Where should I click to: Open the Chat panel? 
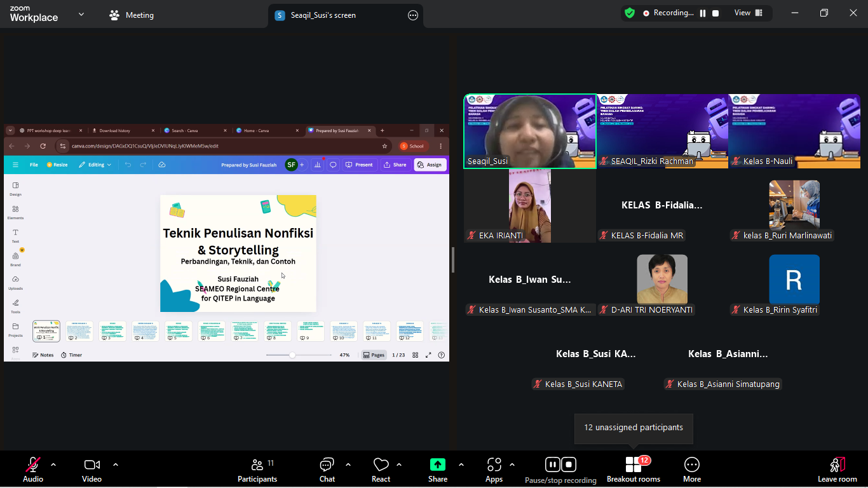point(327,469)
